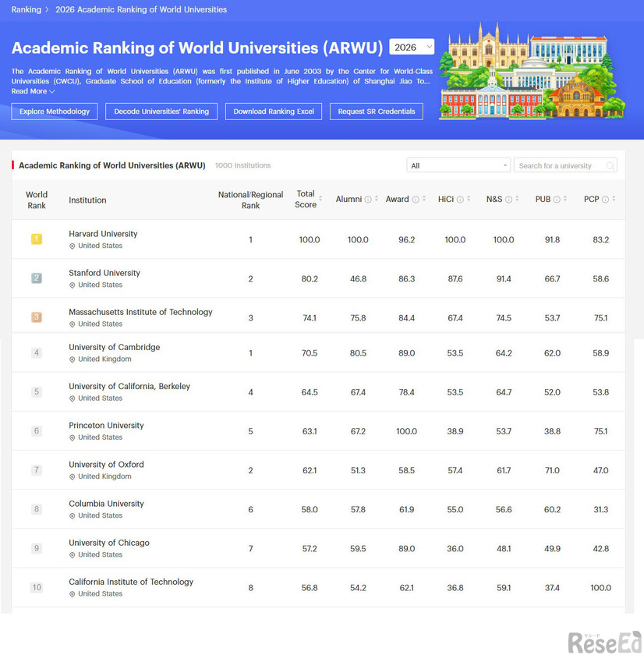This screenshot has height=655, width=644.
Task: Click the Award info icon
Action: (416, 200)
